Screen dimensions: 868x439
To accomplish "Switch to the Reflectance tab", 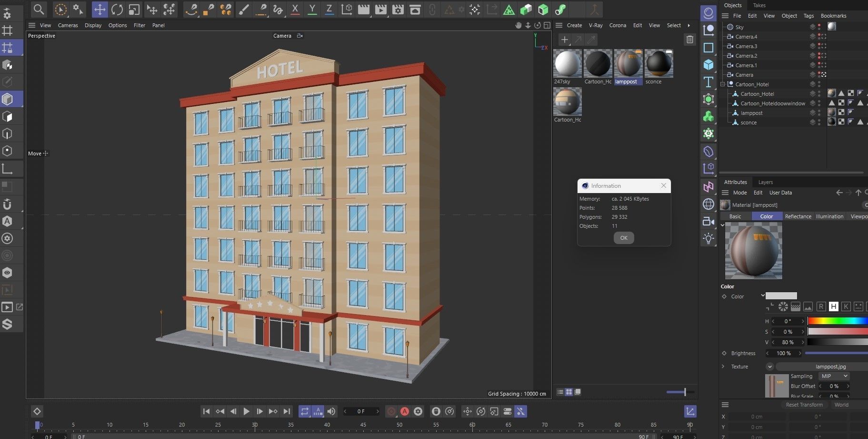I will (x=798, y=216).
